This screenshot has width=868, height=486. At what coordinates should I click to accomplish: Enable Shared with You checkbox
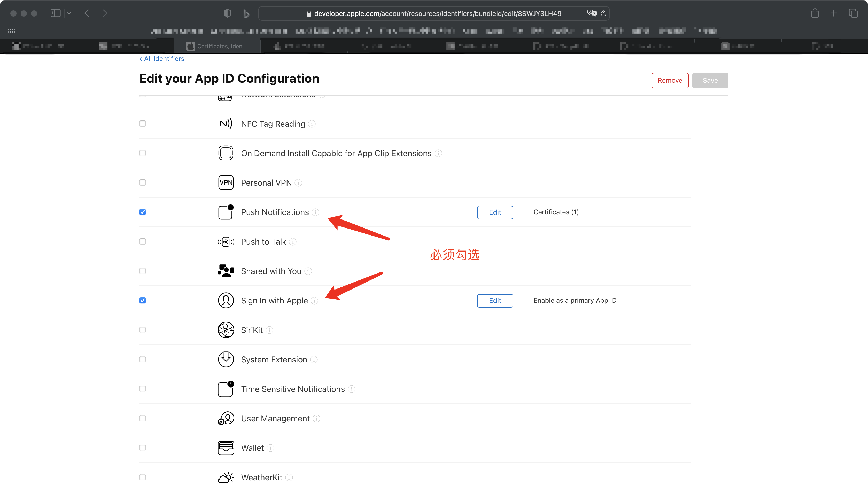143,271
